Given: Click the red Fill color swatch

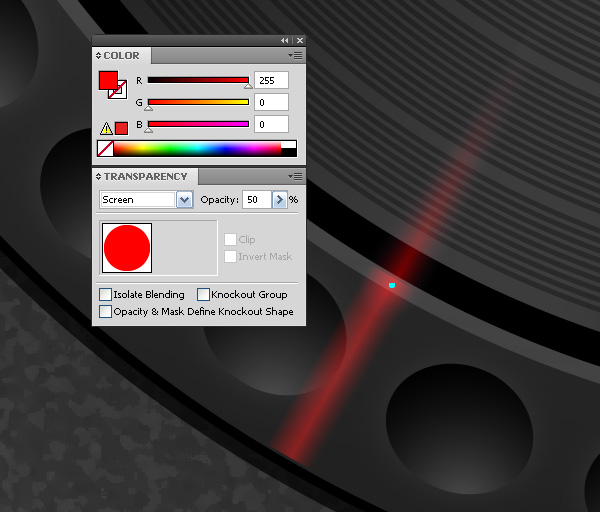Looking at the screenshot, I should point(108,80).
